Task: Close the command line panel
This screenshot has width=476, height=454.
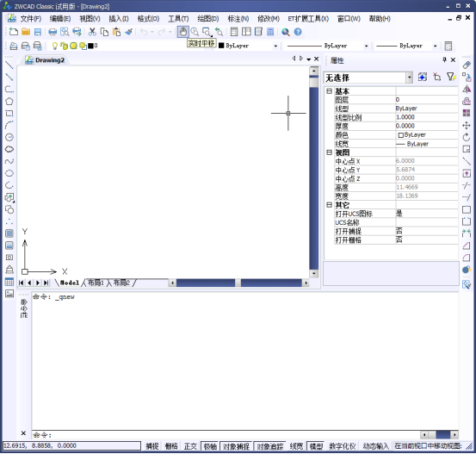Action: click(x=23, y=433)
